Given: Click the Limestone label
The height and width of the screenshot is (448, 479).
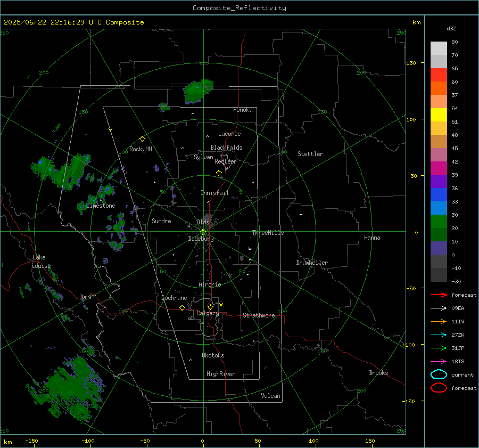Looking at the screenshot, I should tap(101, 206).
